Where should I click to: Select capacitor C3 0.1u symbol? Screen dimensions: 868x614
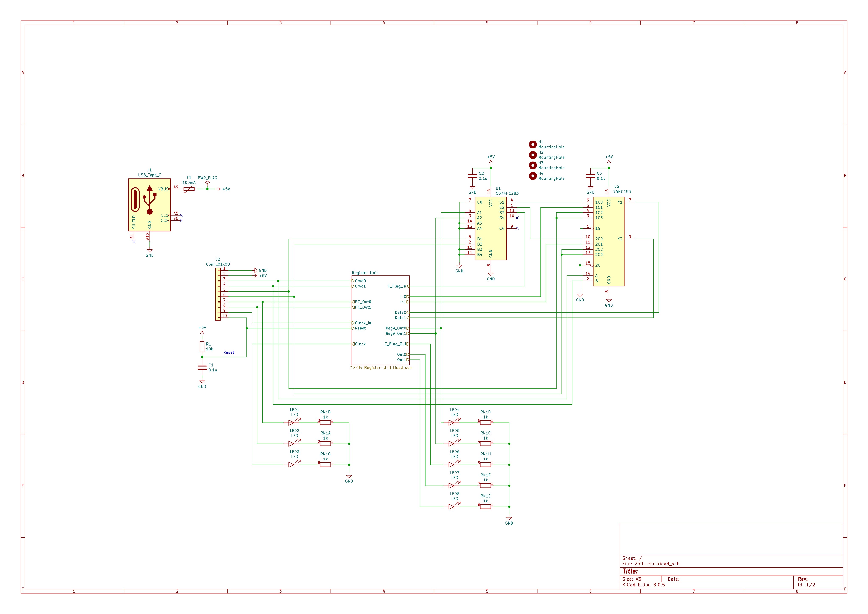[x=590, y=176]
